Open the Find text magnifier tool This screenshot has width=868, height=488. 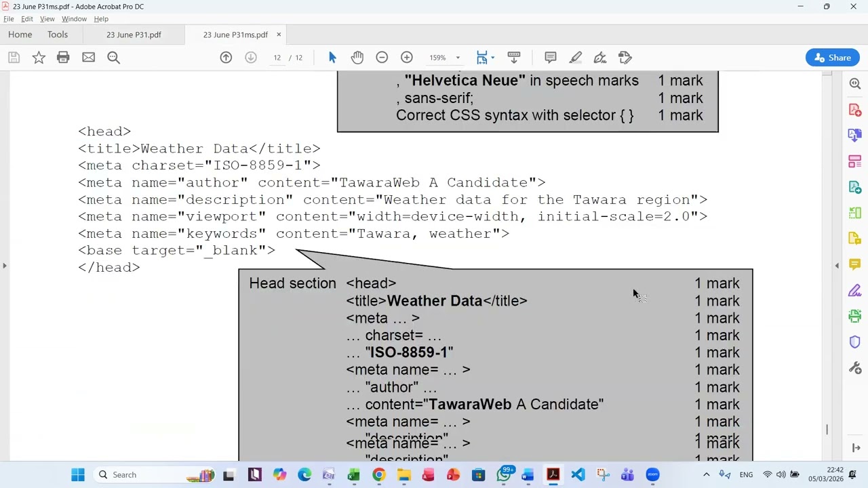point(113,58)
